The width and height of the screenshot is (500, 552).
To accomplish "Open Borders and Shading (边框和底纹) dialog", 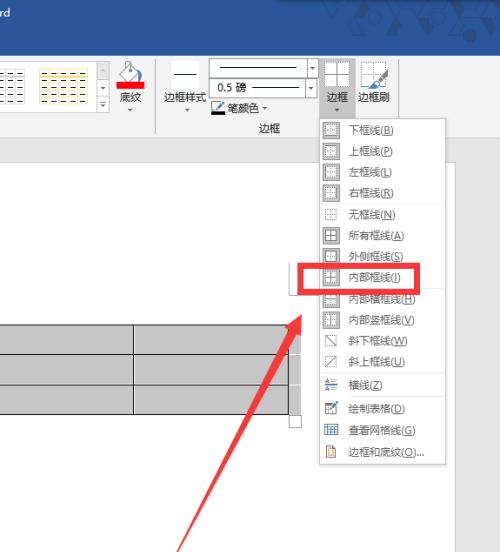I will coord(382,452).
